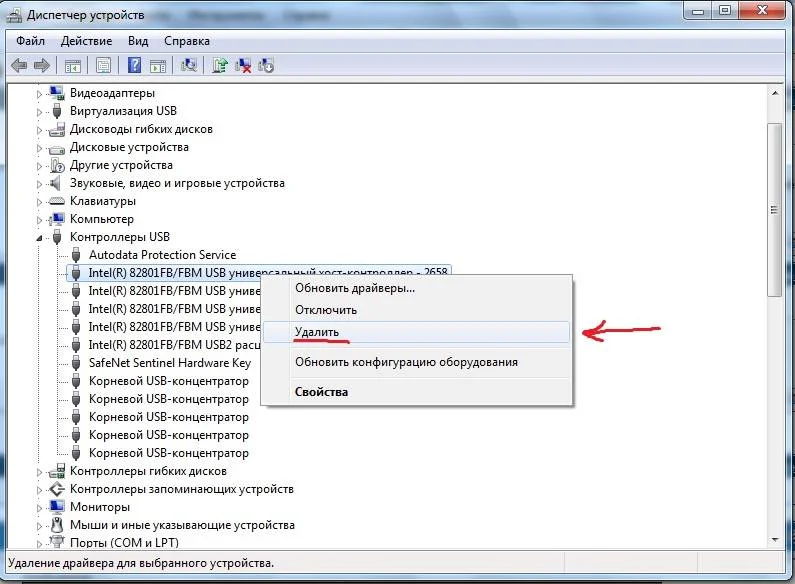Toggle the action pane toolbar icon
Viewport: 795px width, 584px height.
158,65
